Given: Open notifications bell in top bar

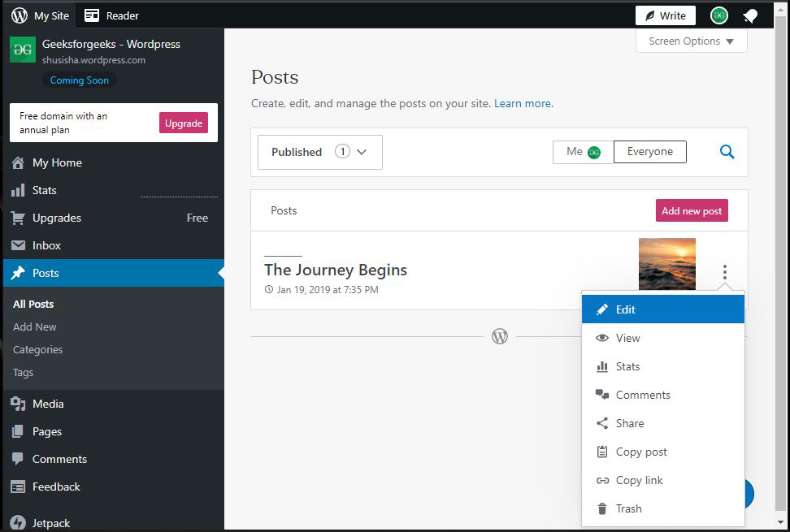Looking at the screenshot, I should click(x=751, y=16).
